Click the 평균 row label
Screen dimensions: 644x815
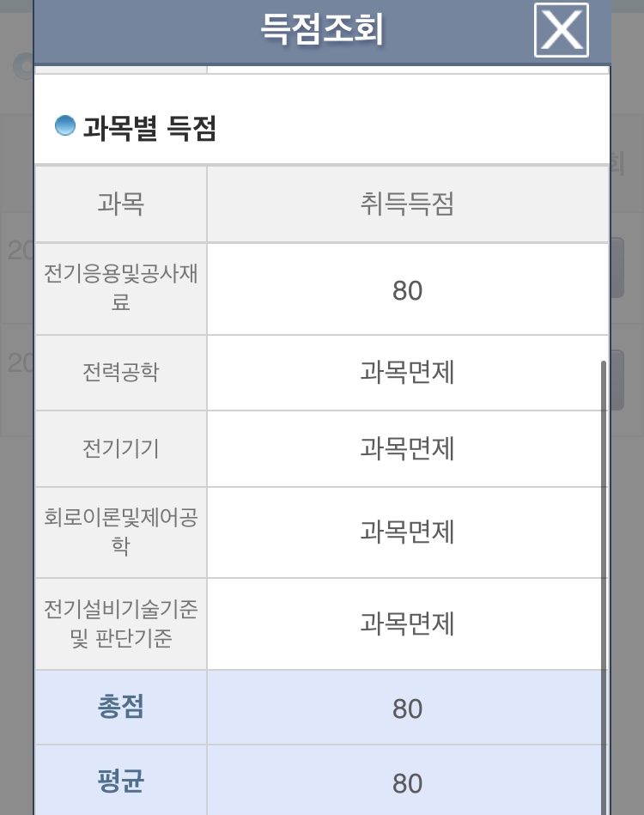(x=120, y=782)
